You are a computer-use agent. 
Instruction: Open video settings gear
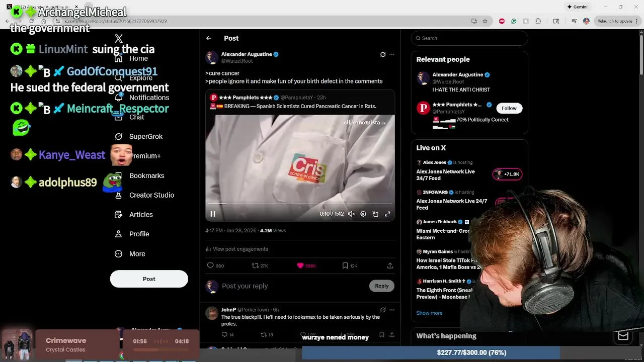(x=363, y=214)
